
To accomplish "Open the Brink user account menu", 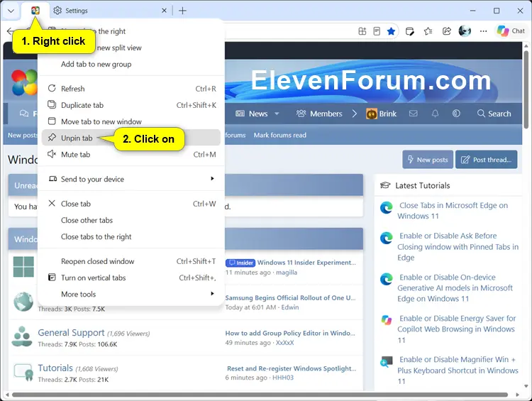I will pyautogui.click(x=382, y=114).
